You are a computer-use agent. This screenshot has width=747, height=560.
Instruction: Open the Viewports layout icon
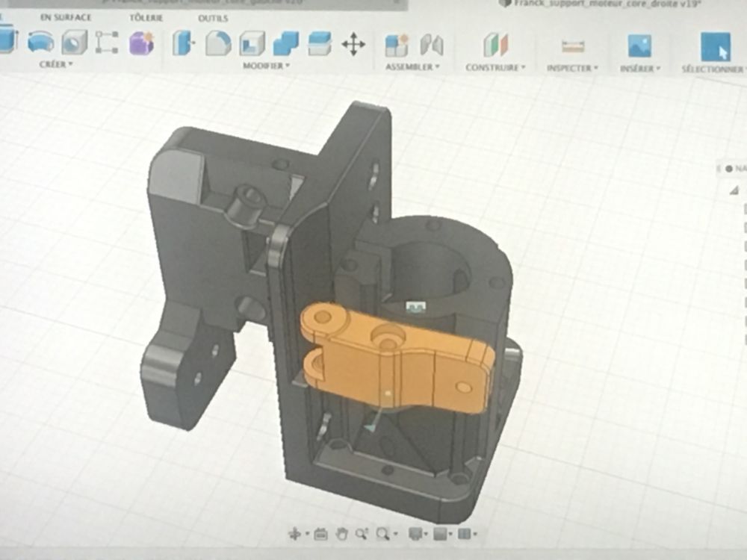click(x=465, y=534)
